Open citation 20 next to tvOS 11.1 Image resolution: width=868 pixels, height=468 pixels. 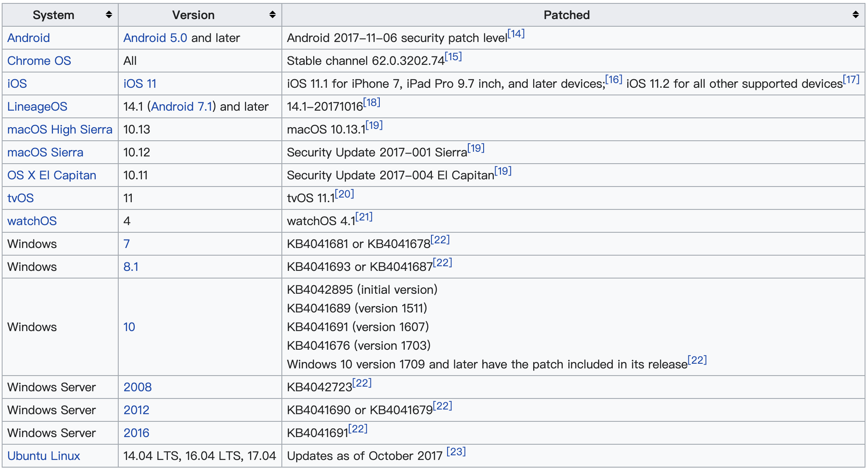coord(344,194)
